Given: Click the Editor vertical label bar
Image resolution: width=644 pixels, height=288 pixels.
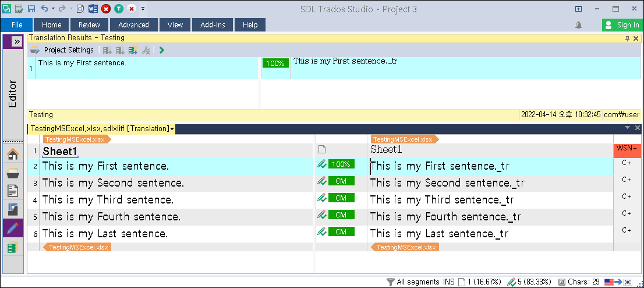Looking at the screenshot, I should [x=13, y=94].
